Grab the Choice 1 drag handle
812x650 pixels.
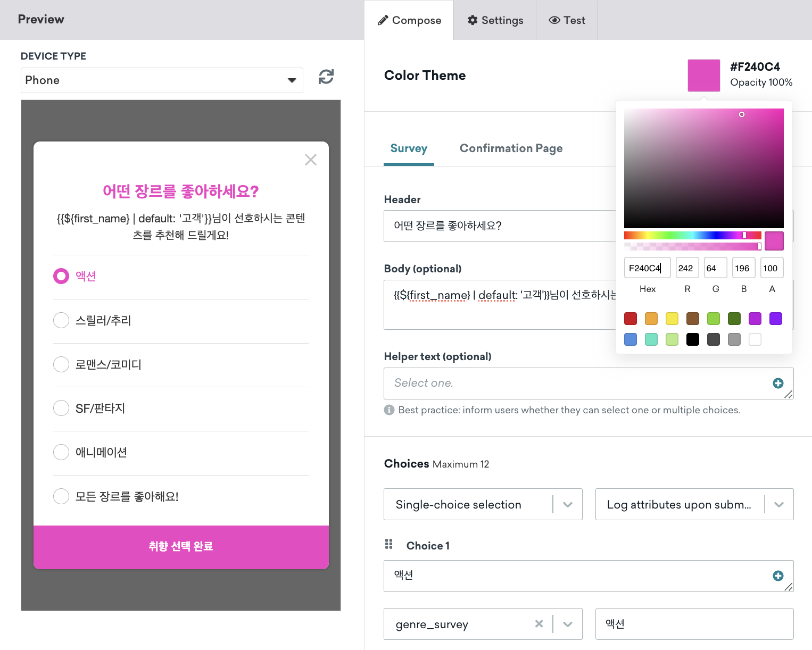(389, 544)
